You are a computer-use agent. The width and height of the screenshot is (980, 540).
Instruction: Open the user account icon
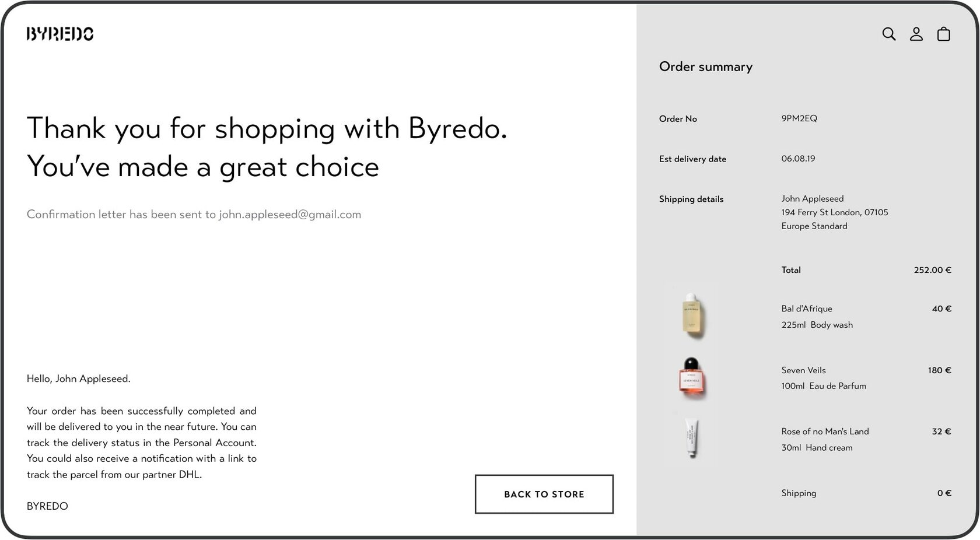[x=916, y=34]
